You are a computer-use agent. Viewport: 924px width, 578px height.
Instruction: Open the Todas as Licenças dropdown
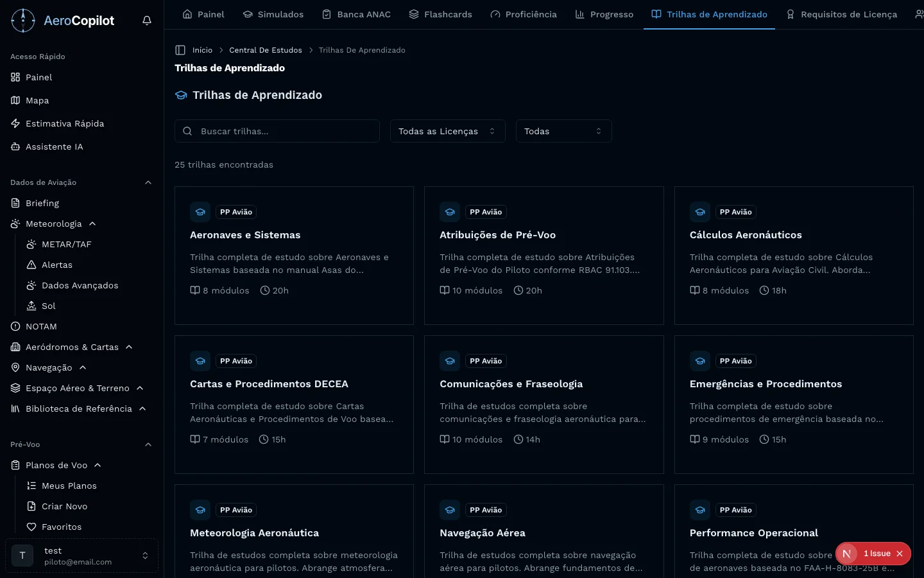click(x=447, y=131)
